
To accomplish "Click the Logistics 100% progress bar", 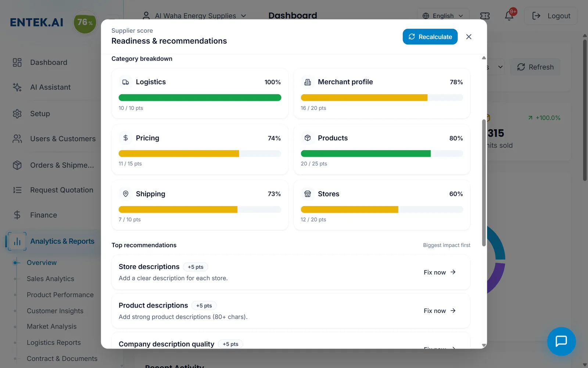I will point(200,98).
